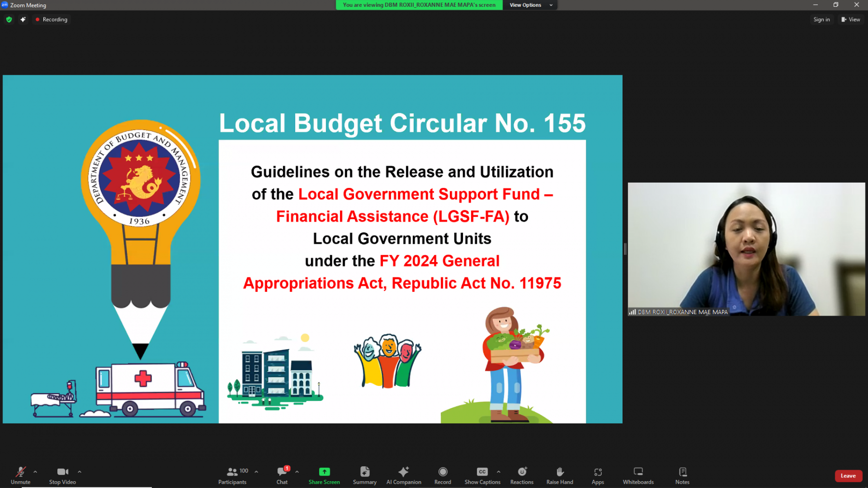Image resolution: width=868 pixels, height=488 pixels.
Task: Click the Sign in link
Action: click(x=822, y=20)
